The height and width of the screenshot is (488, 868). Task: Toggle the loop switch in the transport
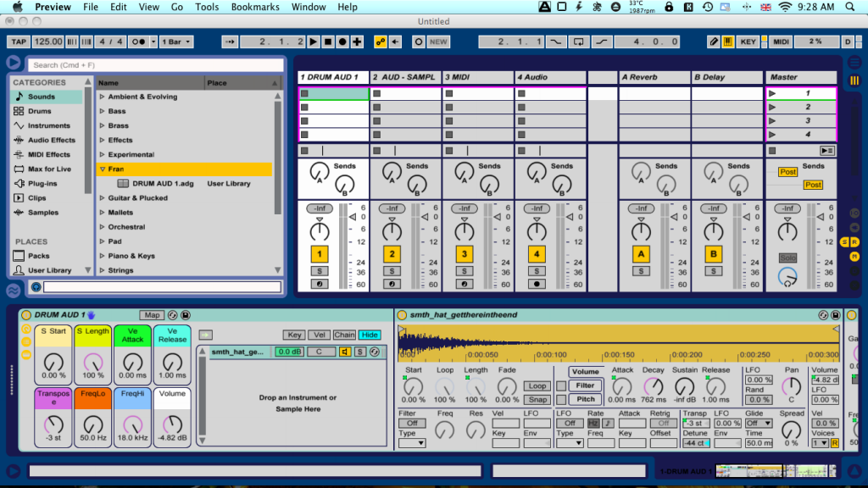coord(578,42)
